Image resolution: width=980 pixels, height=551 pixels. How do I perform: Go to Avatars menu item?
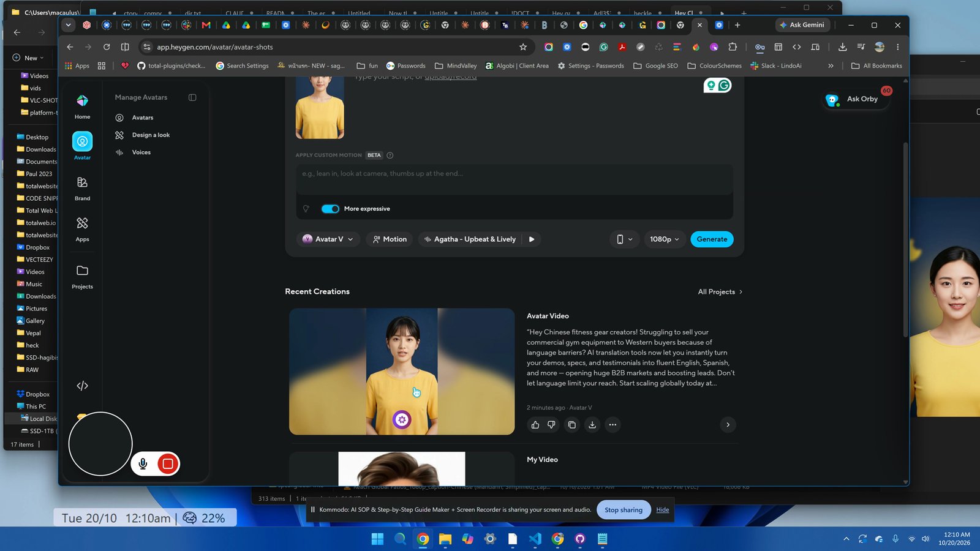[143, 118]
